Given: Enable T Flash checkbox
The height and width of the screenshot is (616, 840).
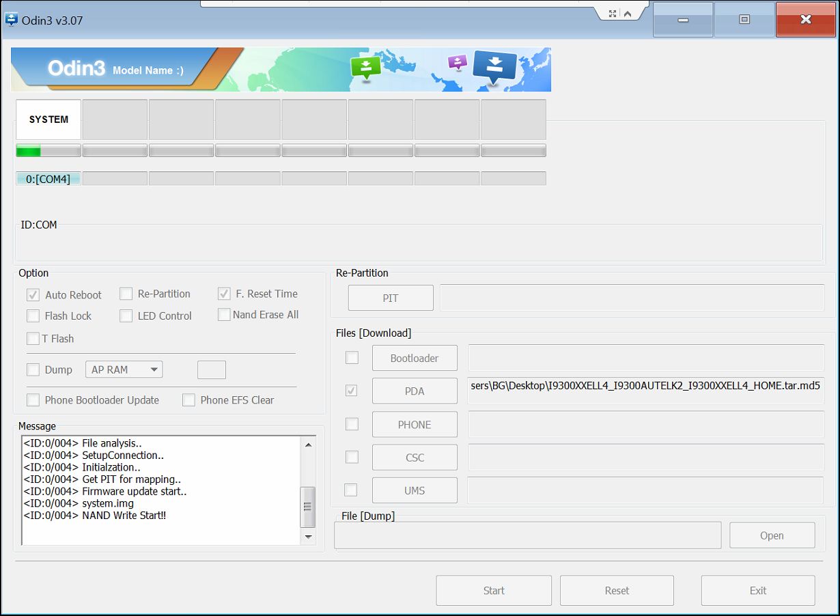Looking at the screenshot, I should (33, 338).
